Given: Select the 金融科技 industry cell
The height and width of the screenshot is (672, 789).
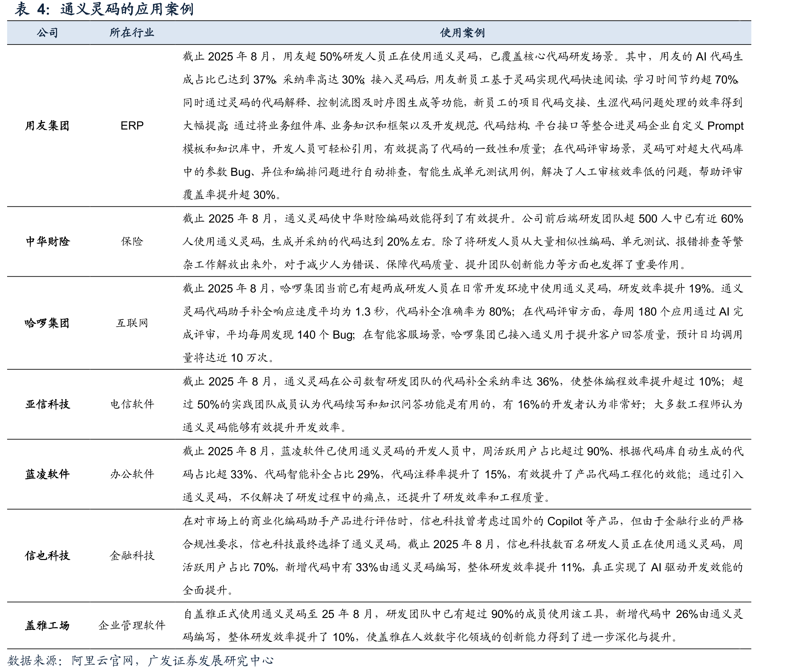Looking at the screenshot, I should point(132,556).
